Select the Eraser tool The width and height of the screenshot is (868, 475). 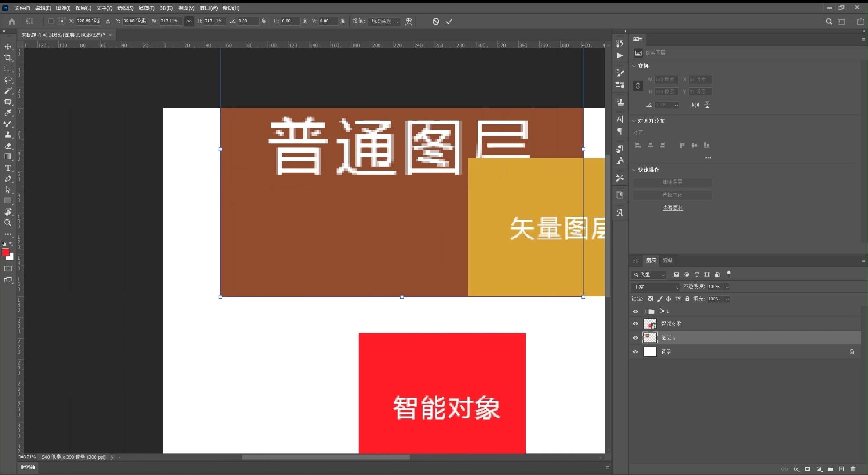8,146
